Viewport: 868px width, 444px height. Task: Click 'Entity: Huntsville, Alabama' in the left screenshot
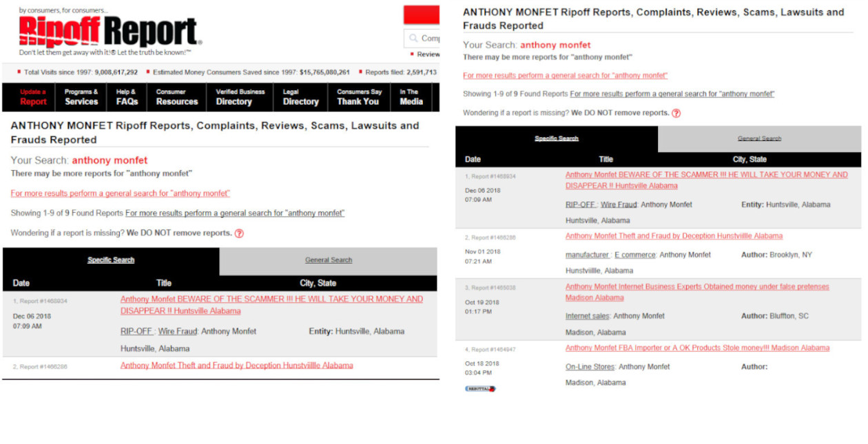click(357, 332)
